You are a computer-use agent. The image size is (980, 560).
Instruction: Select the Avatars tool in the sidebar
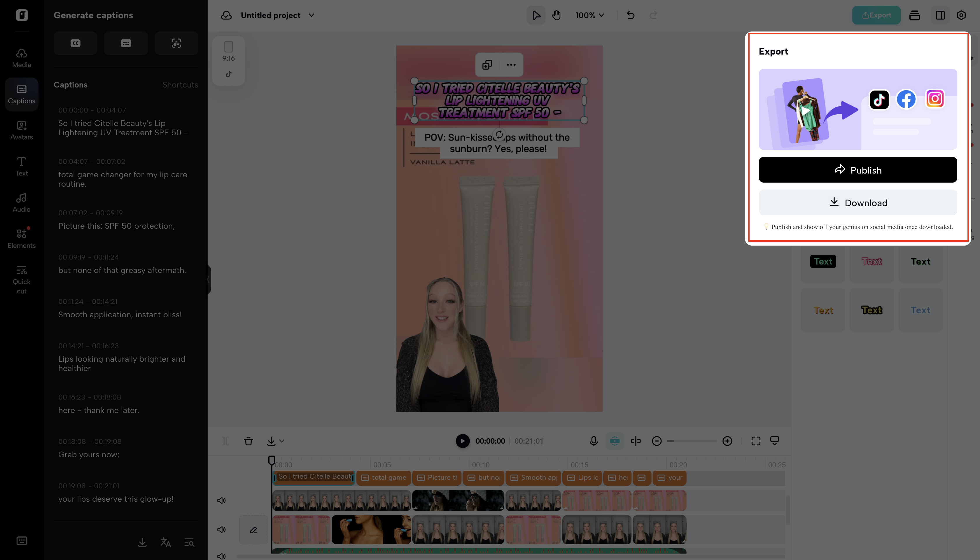click(x=21, y=130)
